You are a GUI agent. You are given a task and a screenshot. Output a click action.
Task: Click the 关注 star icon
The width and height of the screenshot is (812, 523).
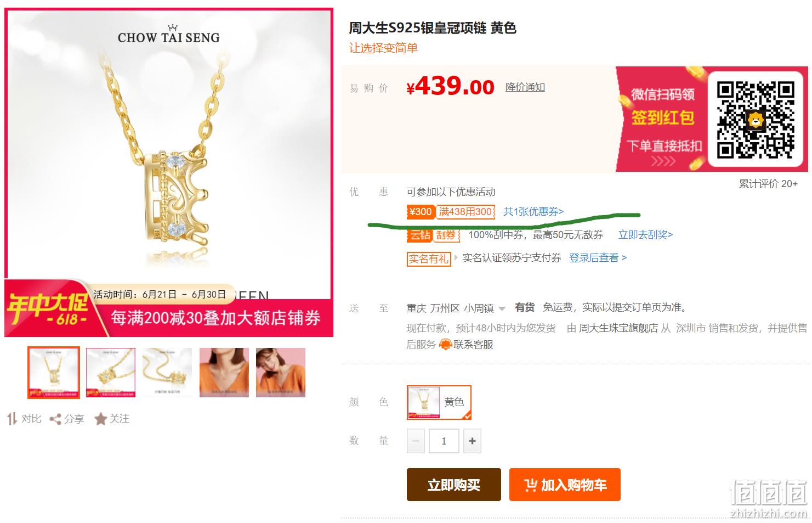tap(100, 419)
